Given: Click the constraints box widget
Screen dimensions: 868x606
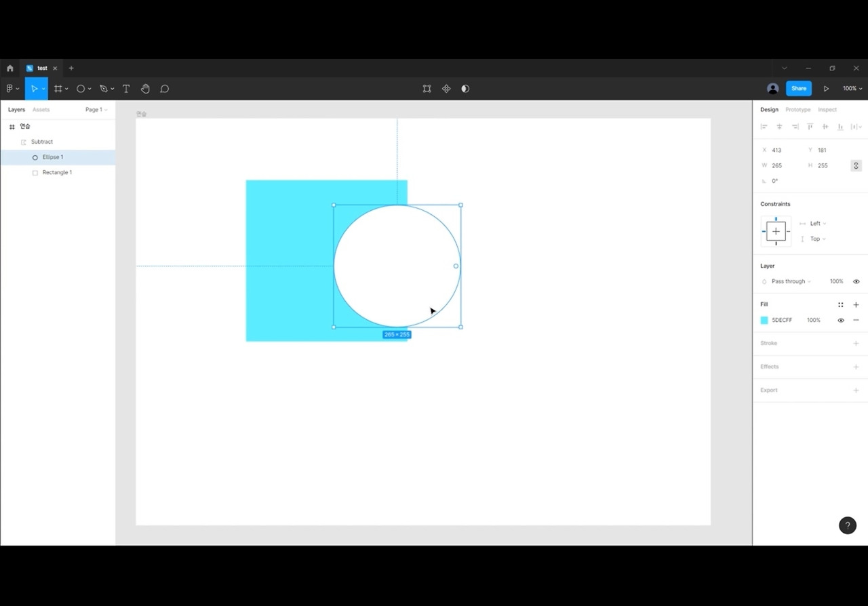Looking at the screenshot, I should [x=776, y=232].
